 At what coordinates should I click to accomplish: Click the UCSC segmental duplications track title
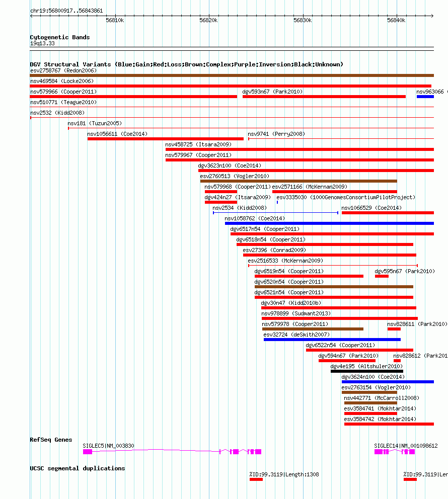[78, 468]
